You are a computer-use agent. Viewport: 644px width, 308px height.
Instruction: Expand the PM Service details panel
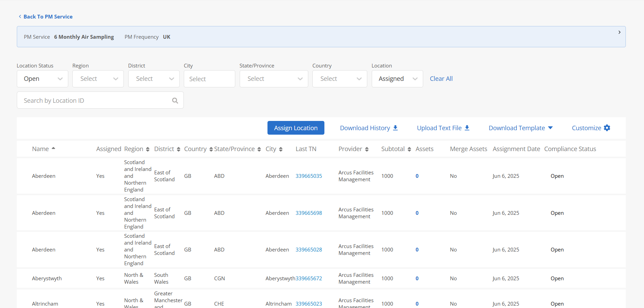pyautogui.click(x=619, y=32)
